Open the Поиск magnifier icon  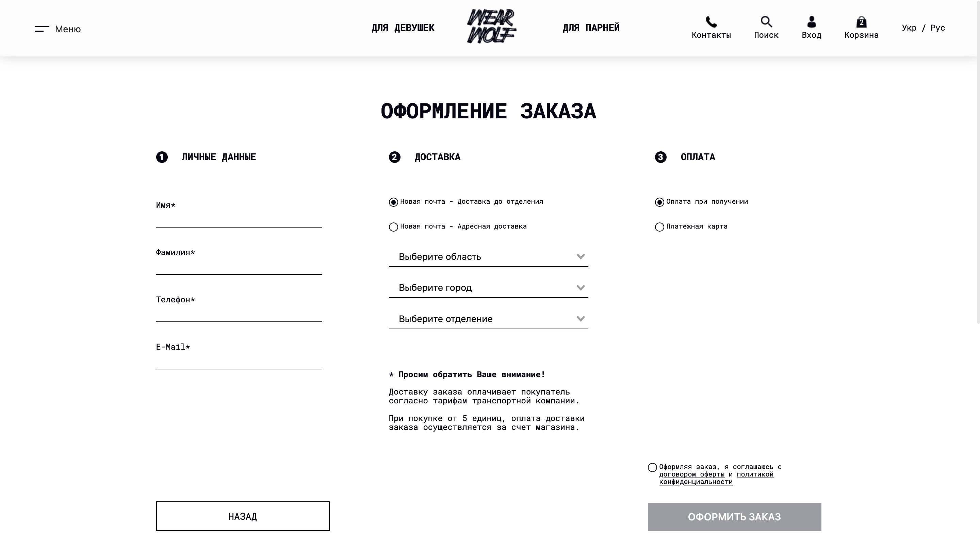click(766, 22)
